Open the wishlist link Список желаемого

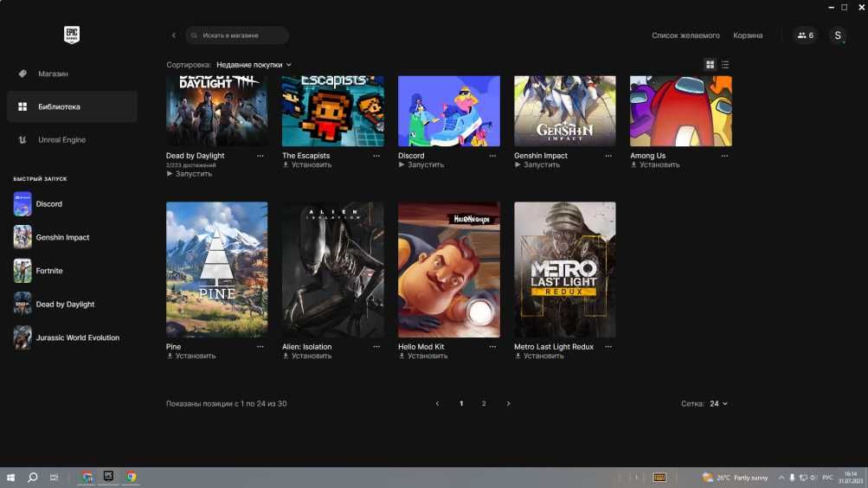pos(685,35)
